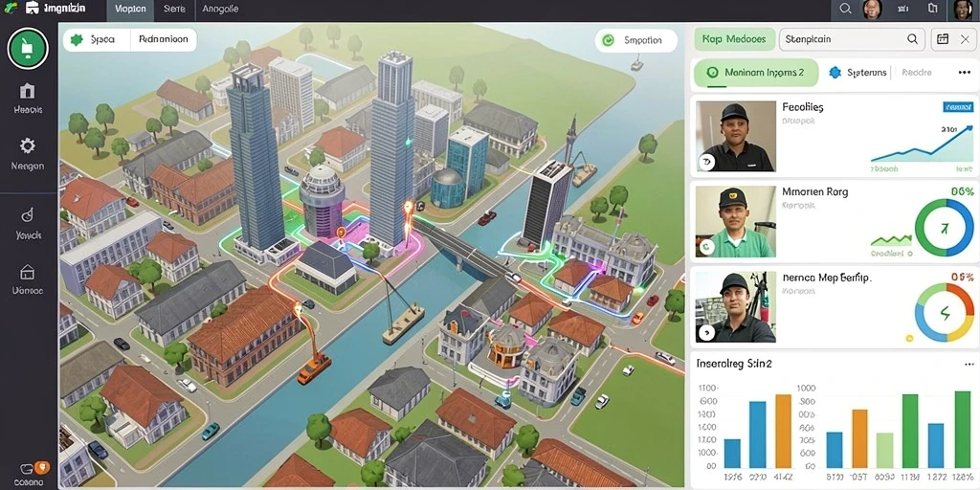
Task: Click the glowing pin above the orange truck
Action: [299, 308]
